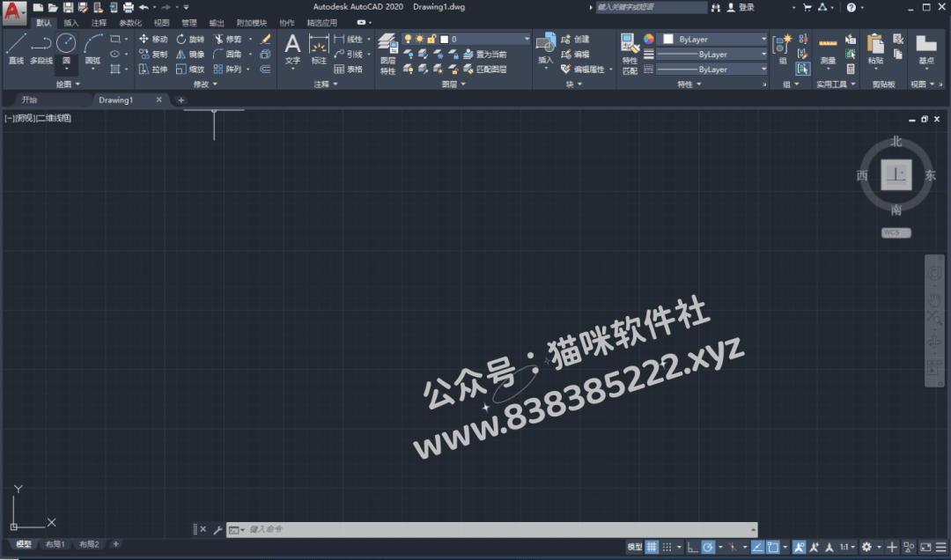Click the white layer color swatch
This screenshot has width=951, height=560.
[444, 39]
